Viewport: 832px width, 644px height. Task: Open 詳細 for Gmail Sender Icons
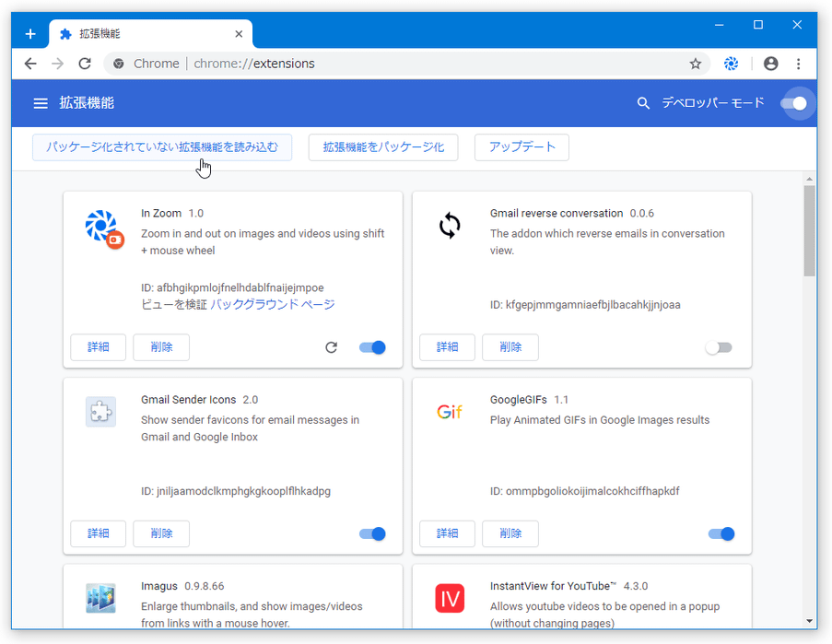point(99,533)
